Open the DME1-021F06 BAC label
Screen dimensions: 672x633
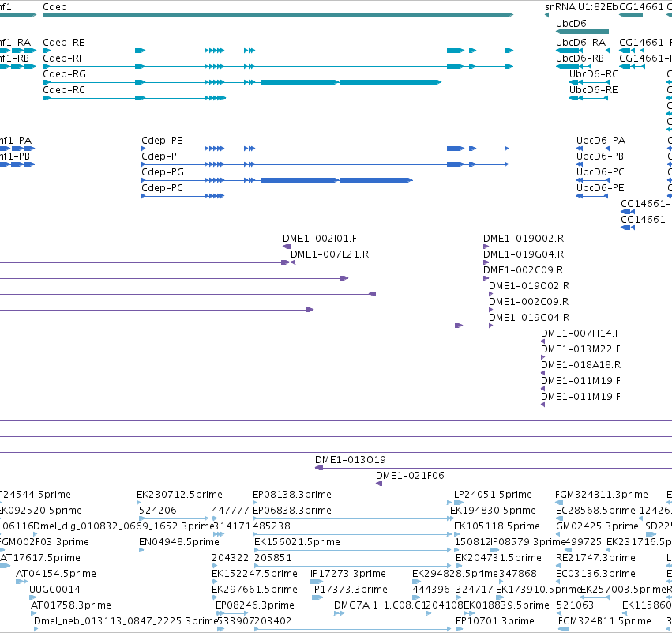click(x=410, y=476)
